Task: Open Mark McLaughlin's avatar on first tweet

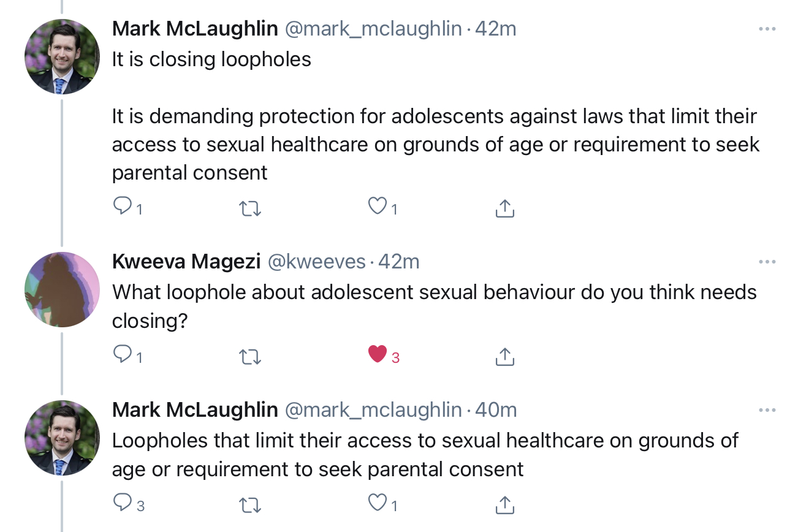Action: point(62,56)
